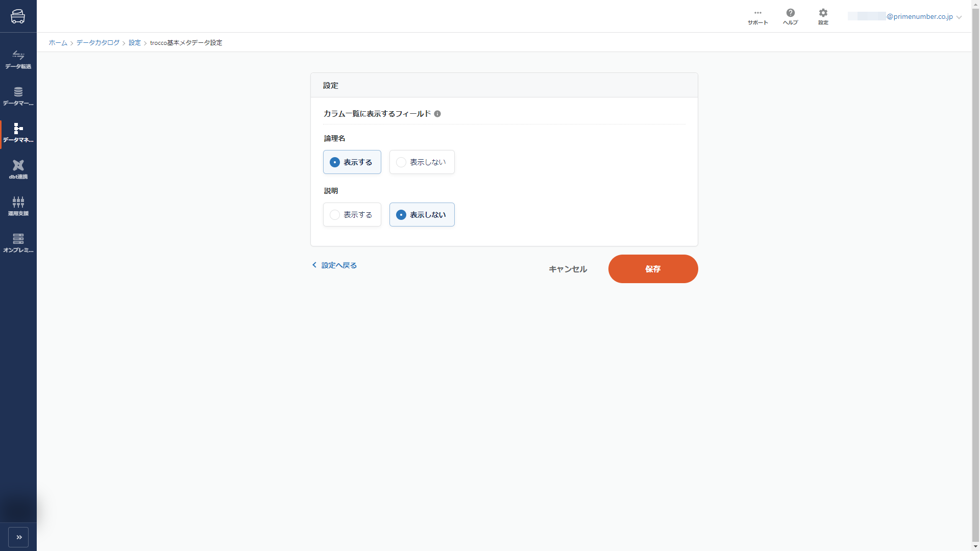Click the 設定へ戻る link

[x=334, y=265]
